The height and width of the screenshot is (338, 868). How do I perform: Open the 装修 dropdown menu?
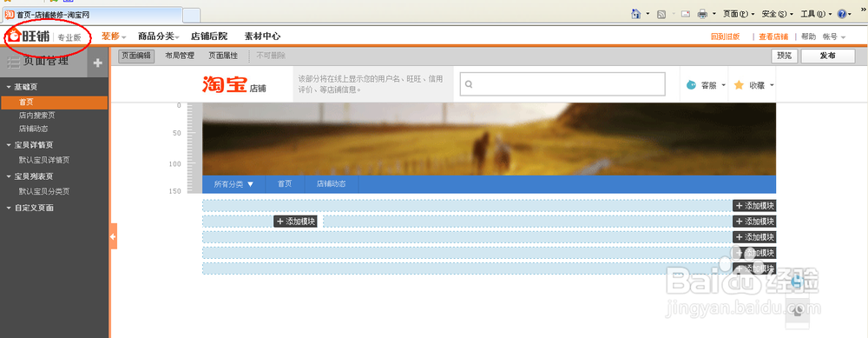coord(114,36)
